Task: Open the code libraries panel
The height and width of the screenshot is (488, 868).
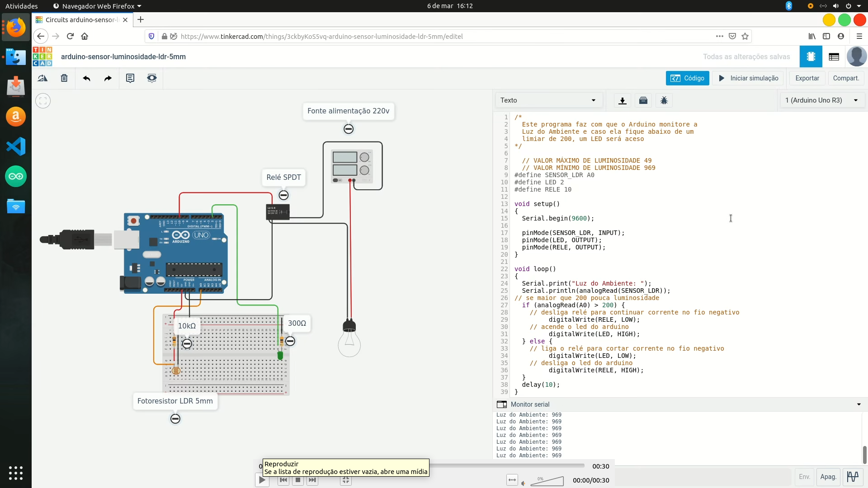Action: pos(643,100)
